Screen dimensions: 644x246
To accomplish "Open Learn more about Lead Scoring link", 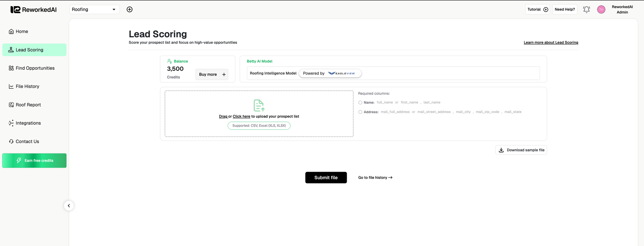I will 551,42.
